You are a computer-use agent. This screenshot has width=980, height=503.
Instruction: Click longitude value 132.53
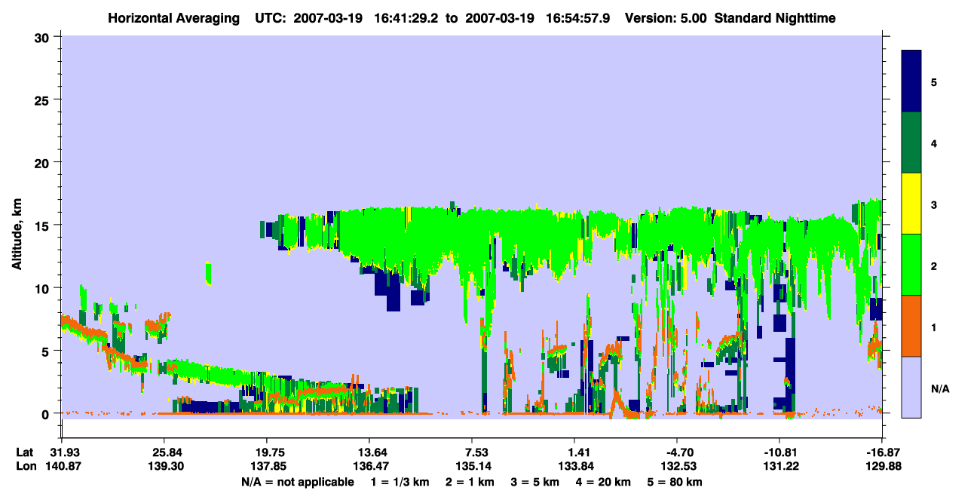(x=680, y=466)
